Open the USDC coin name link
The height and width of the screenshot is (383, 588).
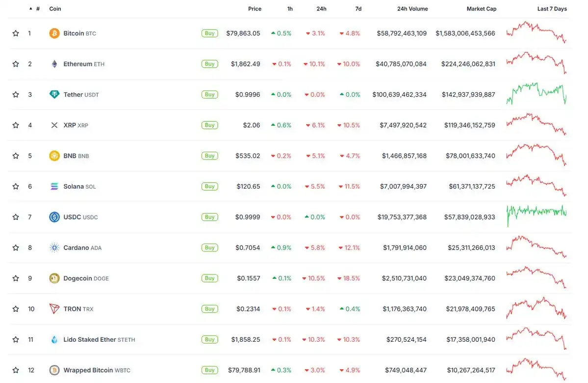click(x=73, y=217)
